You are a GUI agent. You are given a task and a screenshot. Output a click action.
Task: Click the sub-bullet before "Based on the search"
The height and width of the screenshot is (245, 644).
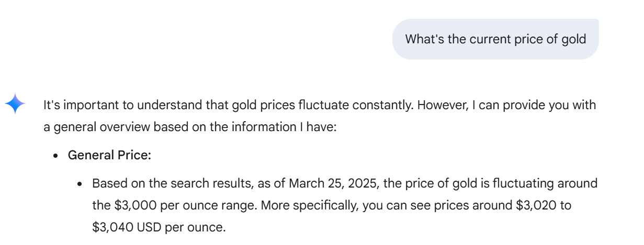click(x=80, y=184)
